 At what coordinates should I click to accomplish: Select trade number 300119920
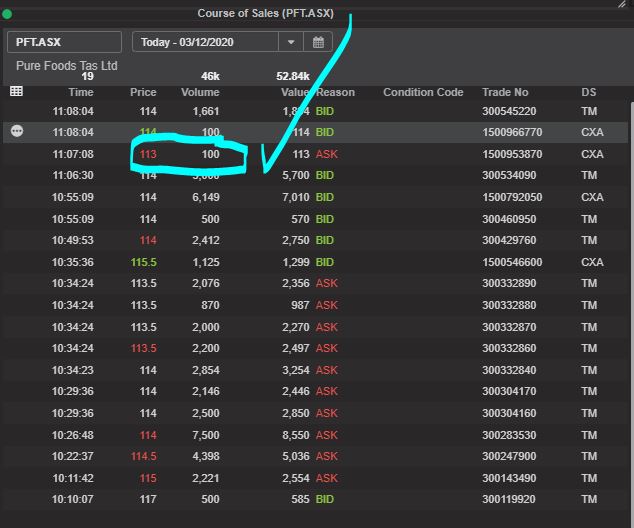(x=509, y=499)
